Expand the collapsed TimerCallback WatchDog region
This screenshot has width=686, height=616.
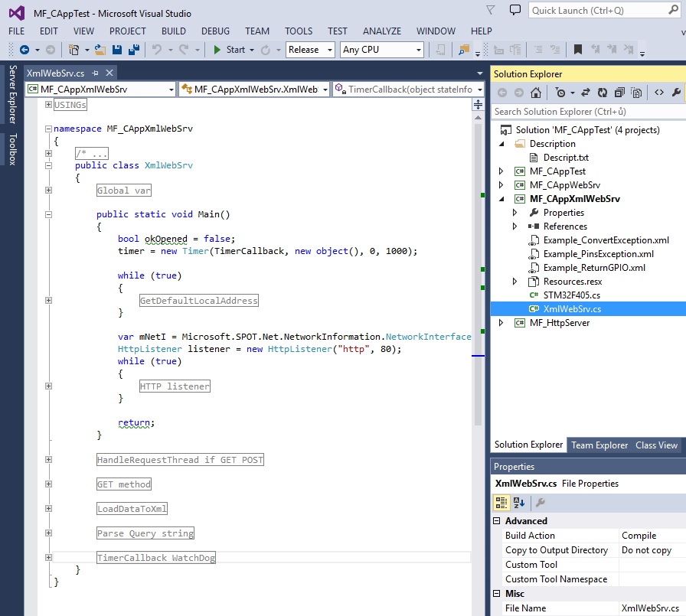coord(48,558)
